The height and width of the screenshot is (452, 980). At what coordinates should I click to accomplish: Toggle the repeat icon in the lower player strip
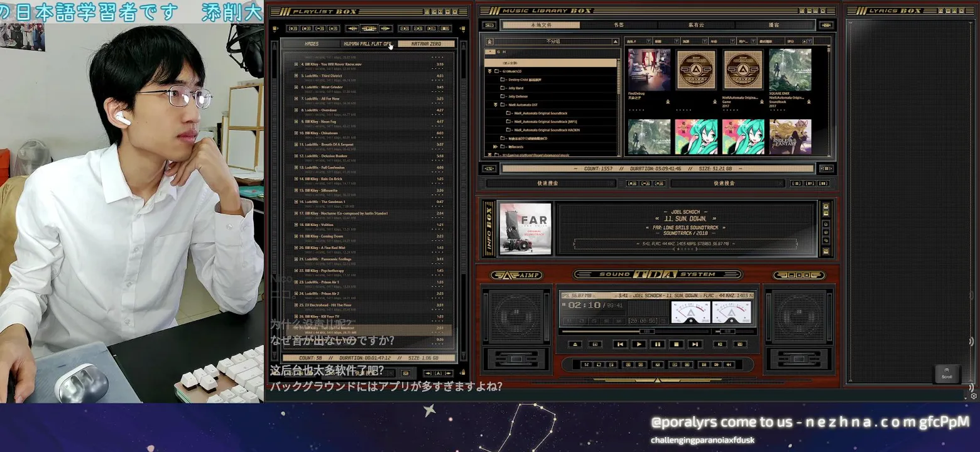[x=599, y=365]
